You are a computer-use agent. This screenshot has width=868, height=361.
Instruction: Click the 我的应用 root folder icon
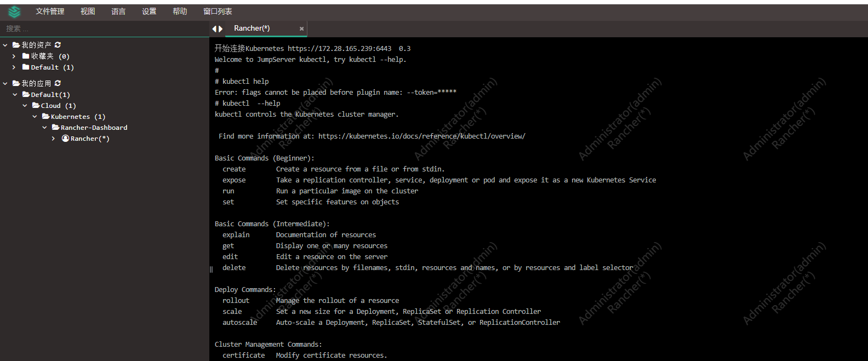click(16, 83)
